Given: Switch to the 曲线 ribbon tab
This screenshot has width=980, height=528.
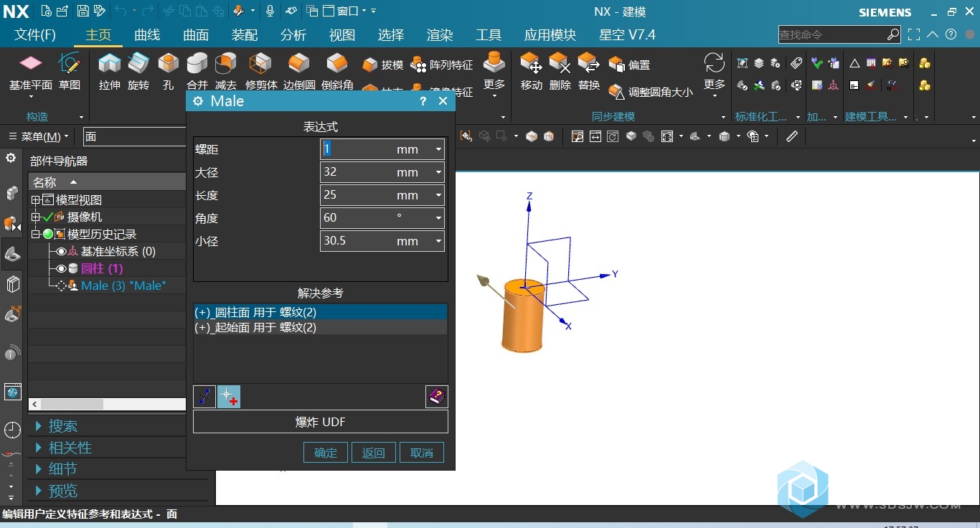Looking at the screenshot, I should 147,34.
